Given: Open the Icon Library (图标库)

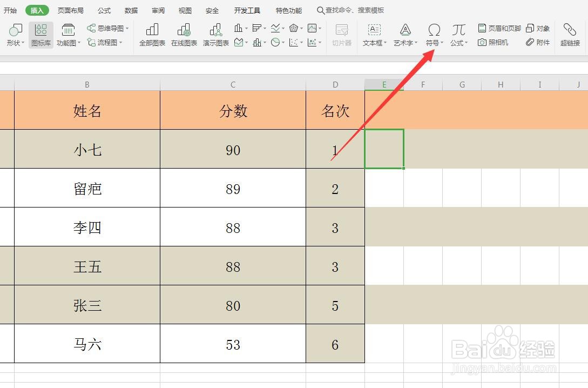Looking at the screenshot, I should pyautogui.click(x=40, y=35).
